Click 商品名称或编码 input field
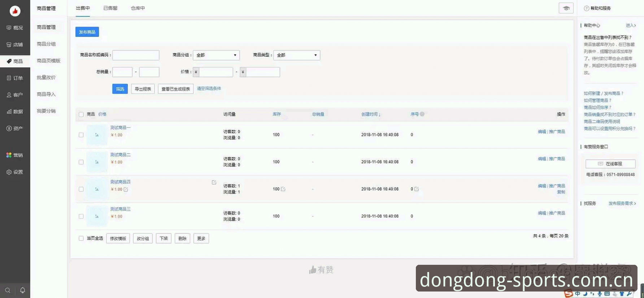 pos(136,55)
